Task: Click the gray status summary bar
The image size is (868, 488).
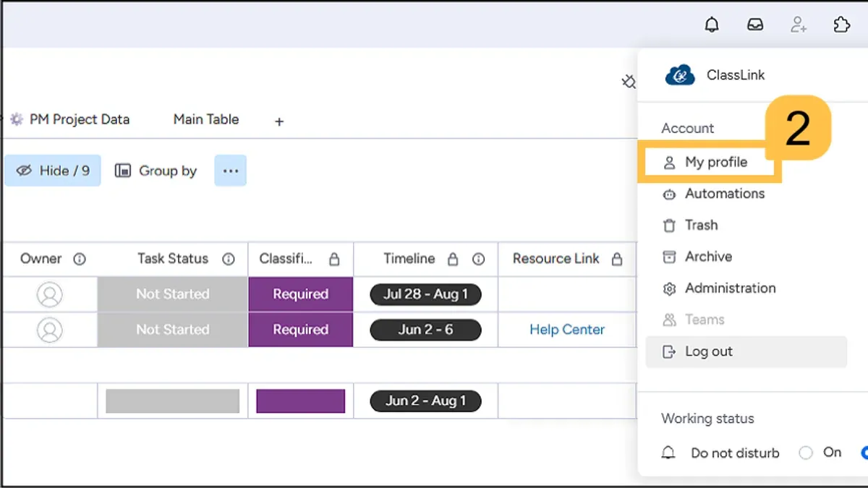Action: coord(173,401)
